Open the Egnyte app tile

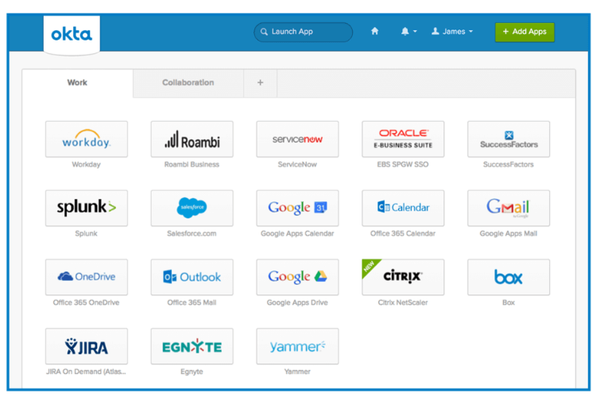pyautogui.click(x=192, y=346)
